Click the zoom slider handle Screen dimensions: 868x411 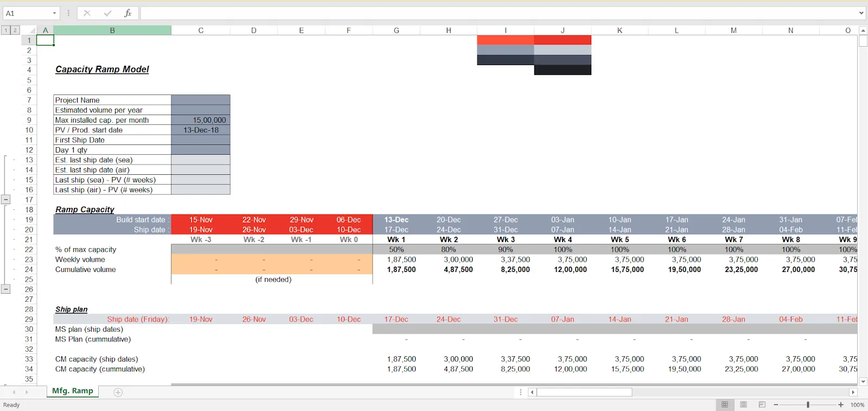tap(808, 405)
